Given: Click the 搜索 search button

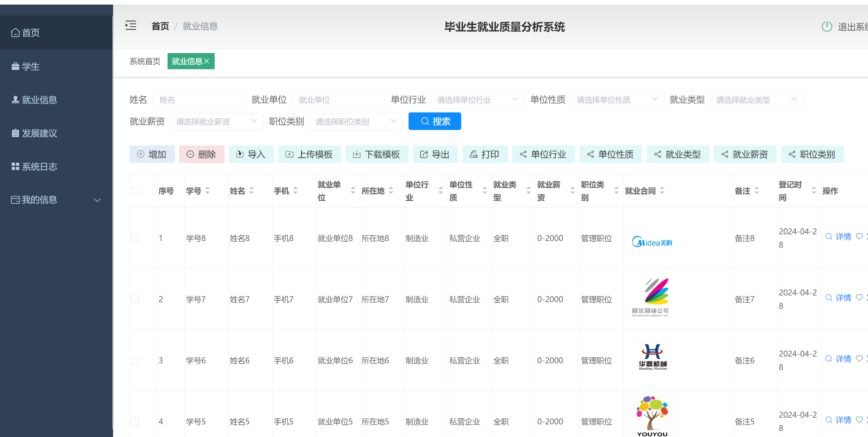Looking at the screenshot, I should coord(435,121).
